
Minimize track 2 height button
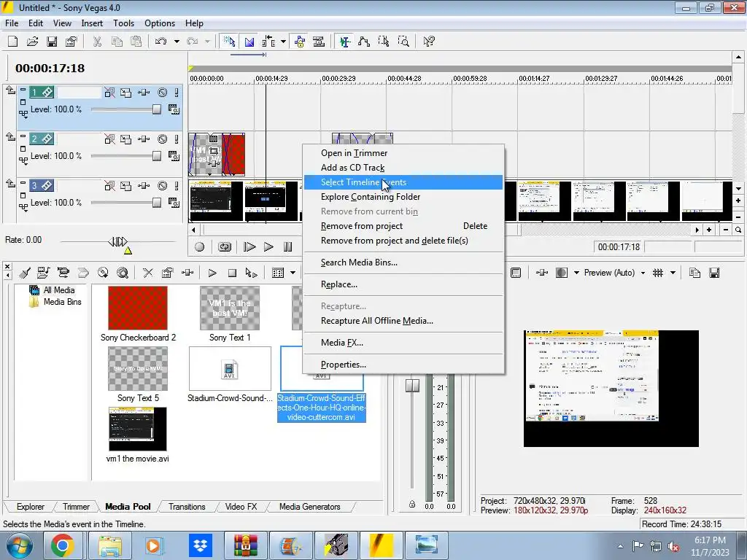tap(23, 136)
